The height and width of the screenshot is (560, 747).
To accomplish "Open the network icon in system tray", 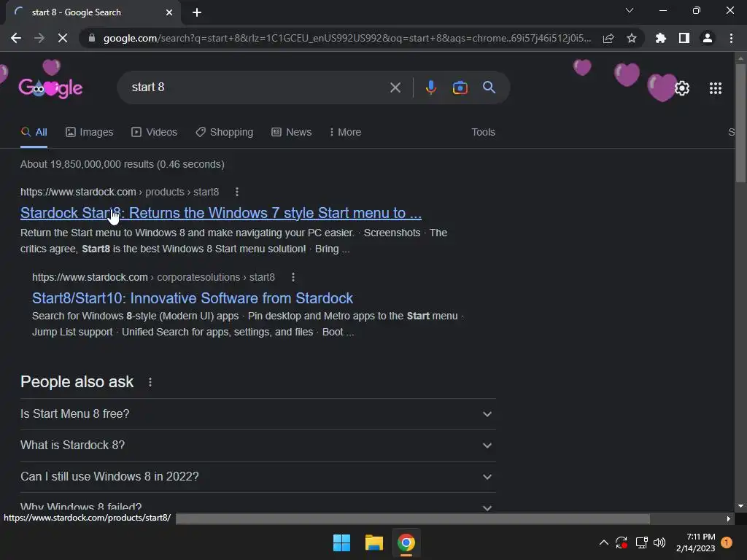I will point(641,542).
